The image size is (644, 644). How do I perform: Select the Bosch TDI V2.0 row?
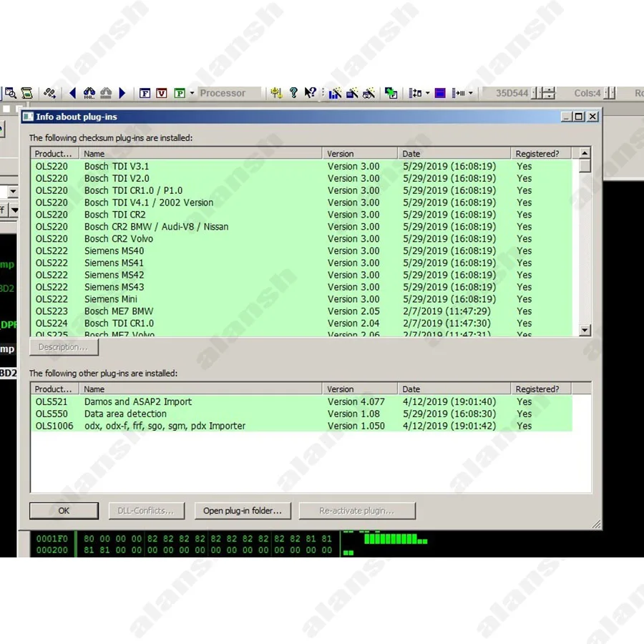pos(301,178)
